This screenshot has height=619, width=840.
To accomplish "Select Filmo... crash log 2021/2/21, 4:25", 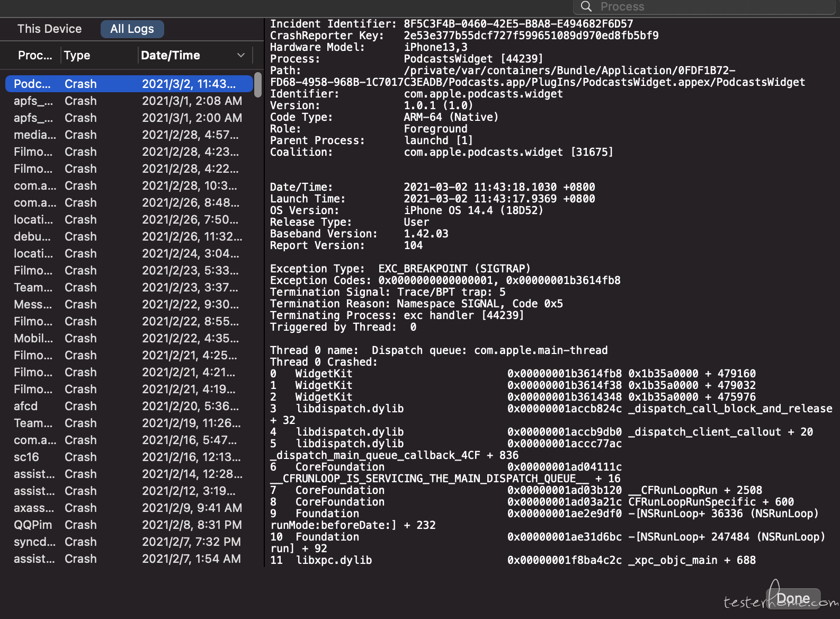I will pos(129,355).
